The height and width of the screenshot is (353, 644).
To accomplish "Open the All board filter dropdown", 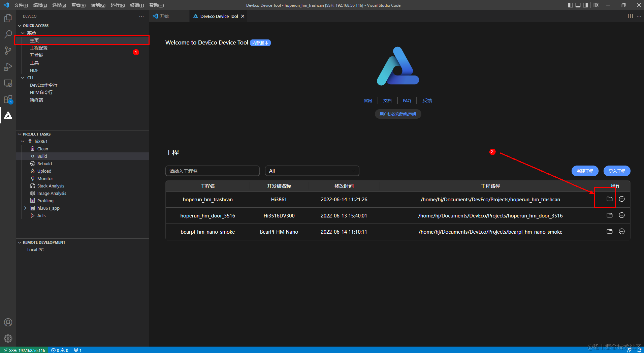I will [x=312, y=171].
